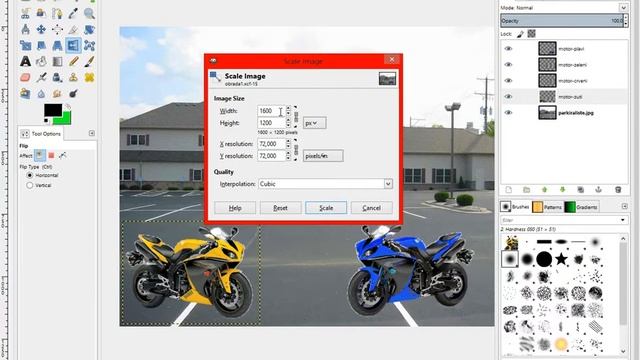Click the Scale button
This screenshot has width=640, height=360.
click(326, 208)
